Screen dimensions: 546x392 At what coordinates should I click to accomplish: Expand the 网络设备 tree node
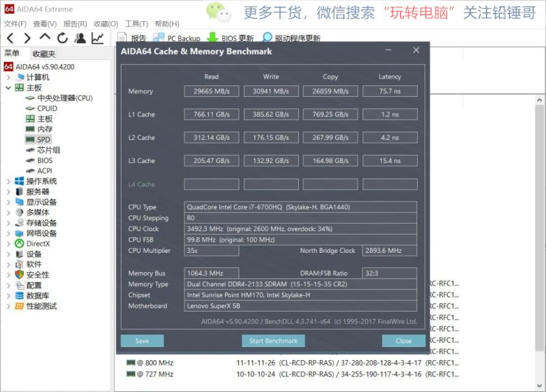pyautogui.click(x=9, y=233)
